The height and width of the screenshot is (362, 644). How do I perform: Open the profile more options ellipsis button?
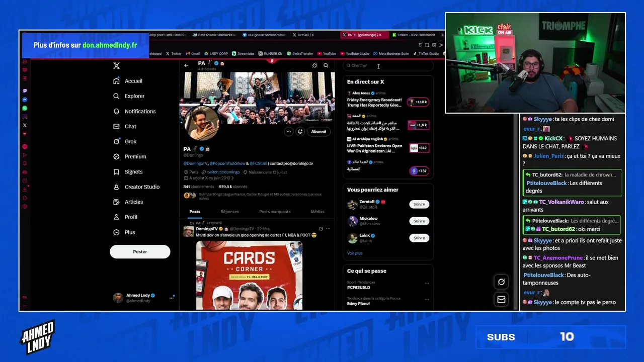coord(289,132)
